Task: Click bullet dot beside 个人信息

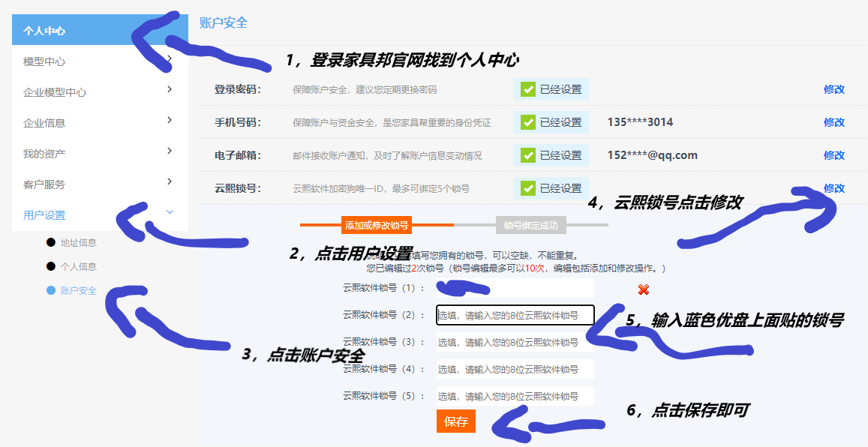Action: click(x=51, y=266)
